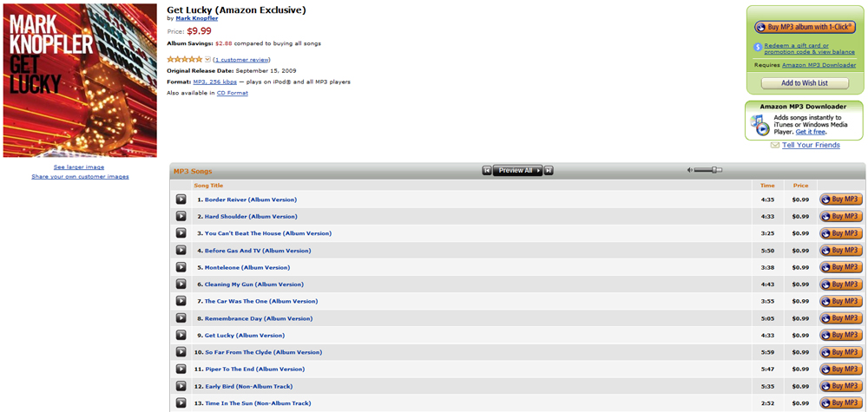Click the Time column header

click(x=767, y=186)
